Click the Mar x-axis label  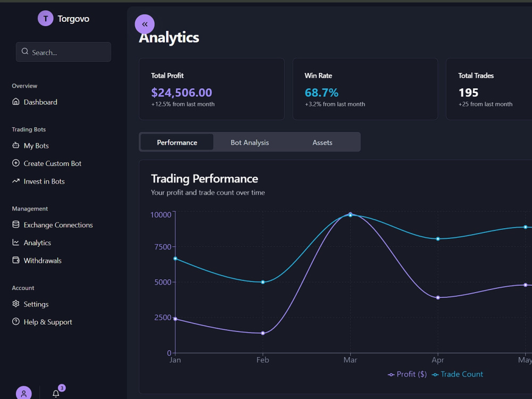[x=350, y=360]
